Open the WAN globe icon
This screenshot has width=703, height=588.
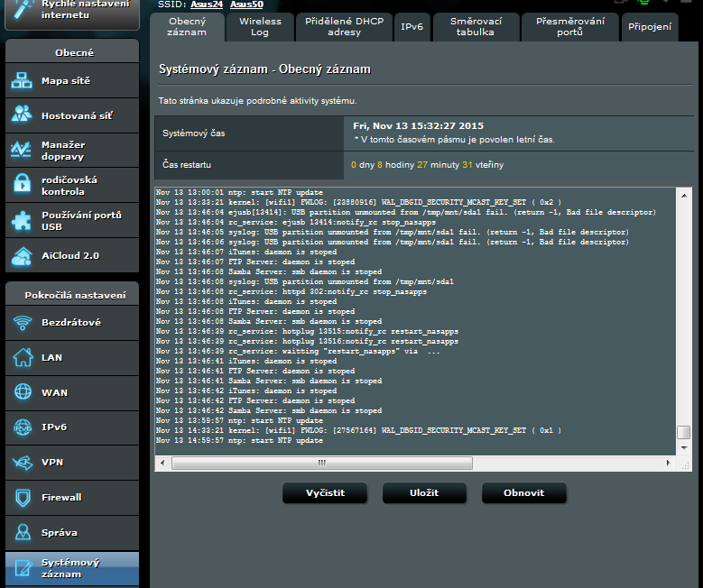(23, 392)
